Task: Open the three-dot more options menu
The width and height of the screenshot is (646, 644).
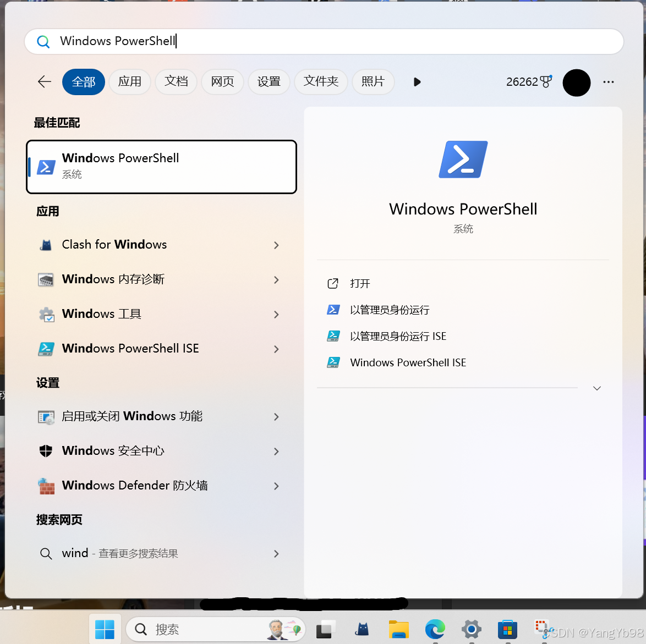Action: tap(609, 82)
